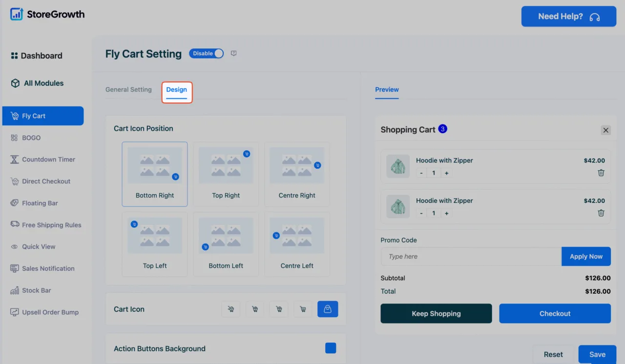625x364 pixels.
Task: Open the Dashboard from the sidebar
Action: [37, 56]
